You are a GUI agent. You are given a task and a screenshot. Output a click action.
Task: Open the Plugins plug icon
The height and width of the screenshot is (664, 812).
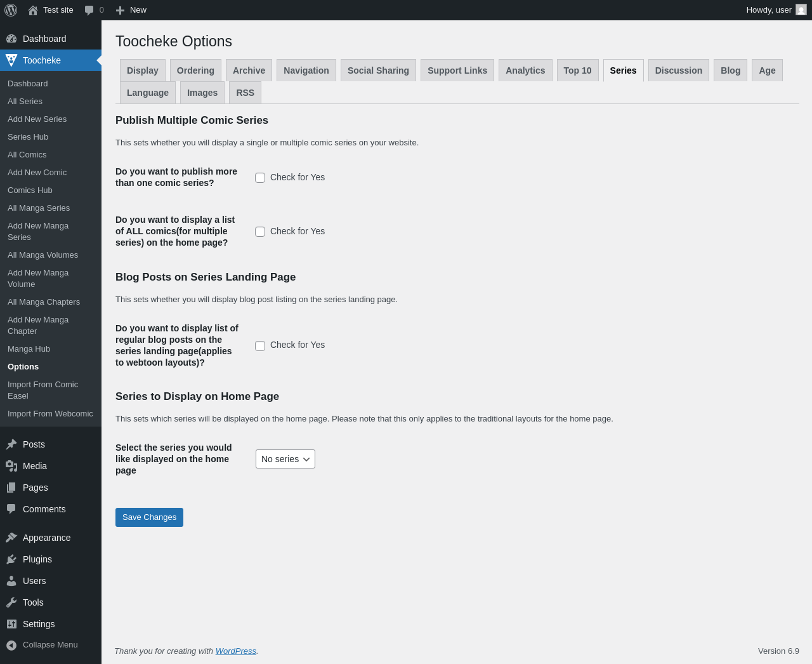click(11, 559)
